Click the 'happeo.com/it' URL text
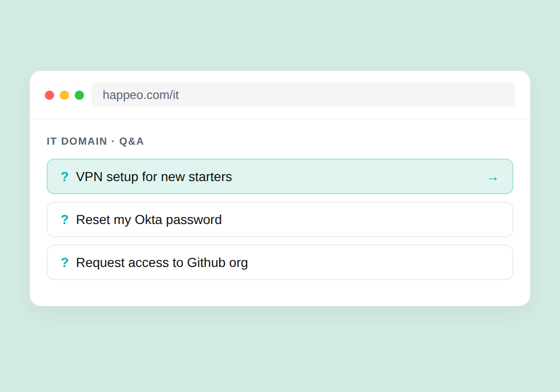560x392 pixels. coord(140,95)
